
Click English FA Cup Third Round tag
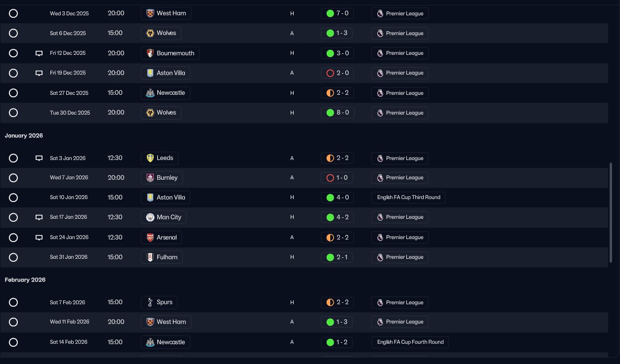tap(408, 198)
